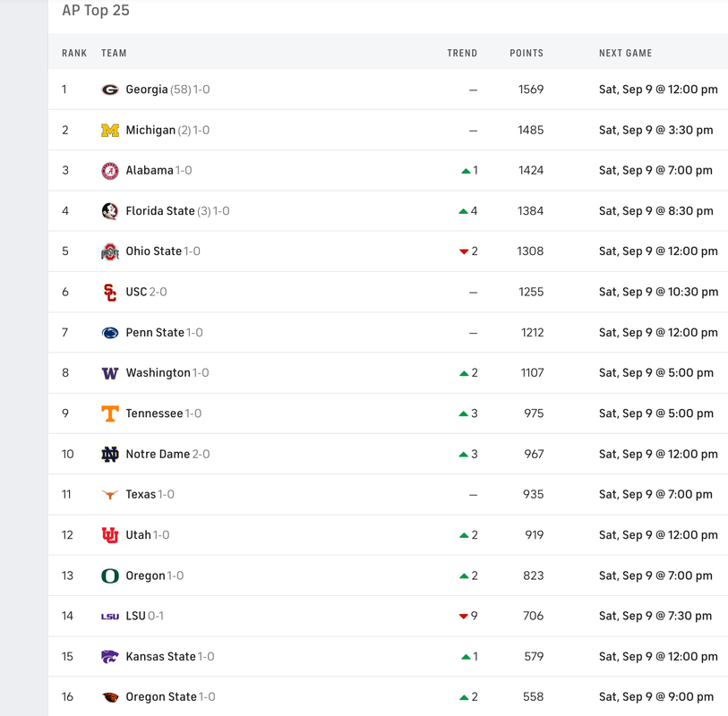This screenshot has height=716, width=728.
Task: Click the Ohio State team logo
Action: [110, 251]
